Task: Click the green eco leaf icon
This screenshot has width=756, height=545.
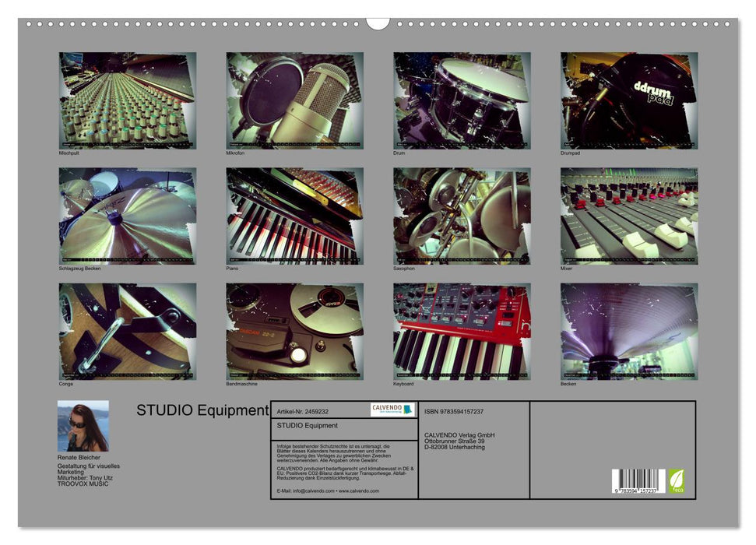Action: (676, 481)
